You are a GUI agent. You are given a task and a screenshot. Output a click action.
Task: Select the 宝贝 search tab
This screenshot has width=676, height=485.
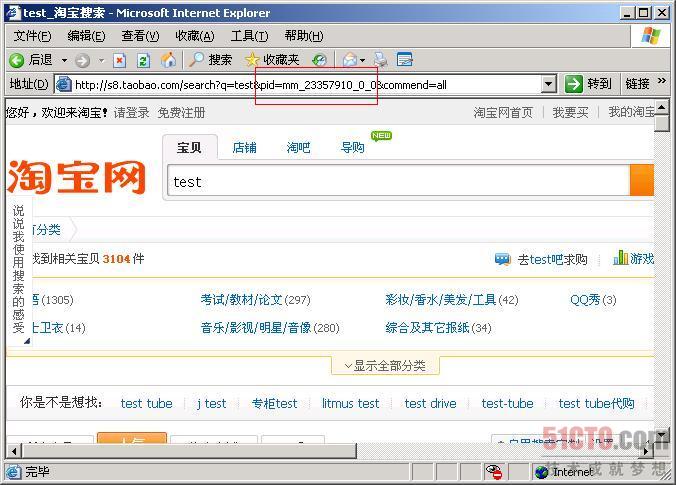coord(189,148)
